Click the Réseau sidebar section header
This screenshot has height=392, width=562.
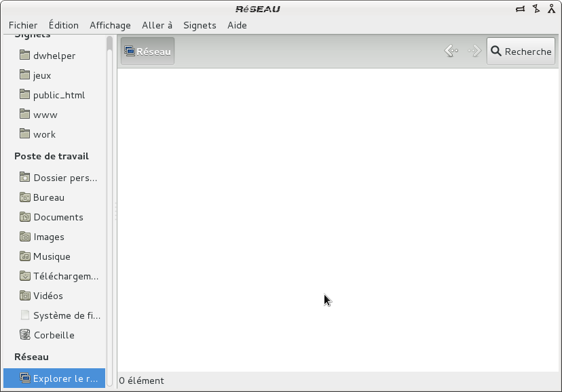tap(31, 357)
